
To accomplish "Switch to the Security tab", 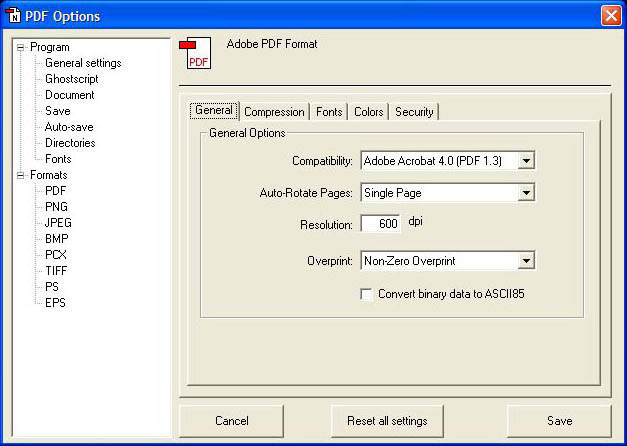I will click(x=414, y=112).
